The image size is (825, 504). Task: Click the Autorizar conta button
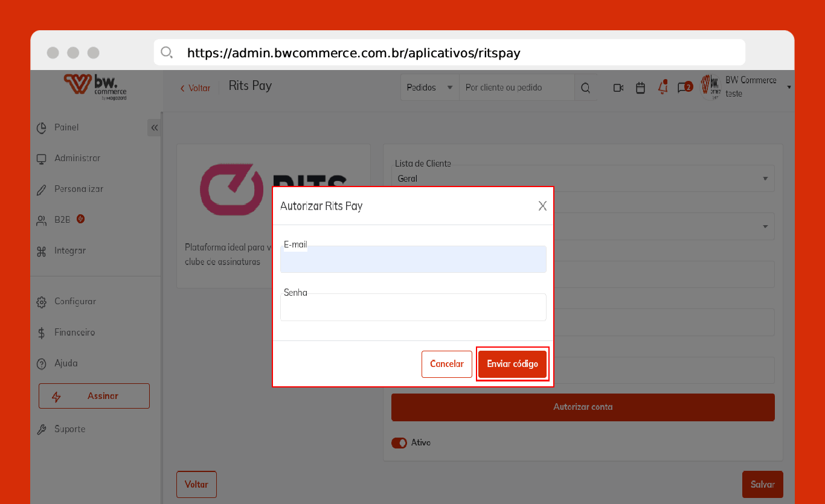(x=583, y=407)
